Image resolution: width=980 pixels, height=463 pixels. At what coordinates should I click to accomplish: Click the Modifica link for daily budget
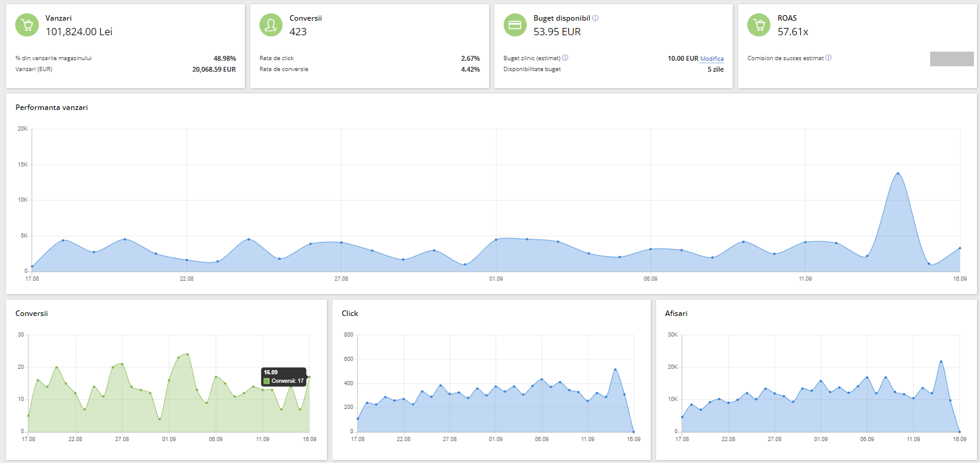tap(711, 59)
